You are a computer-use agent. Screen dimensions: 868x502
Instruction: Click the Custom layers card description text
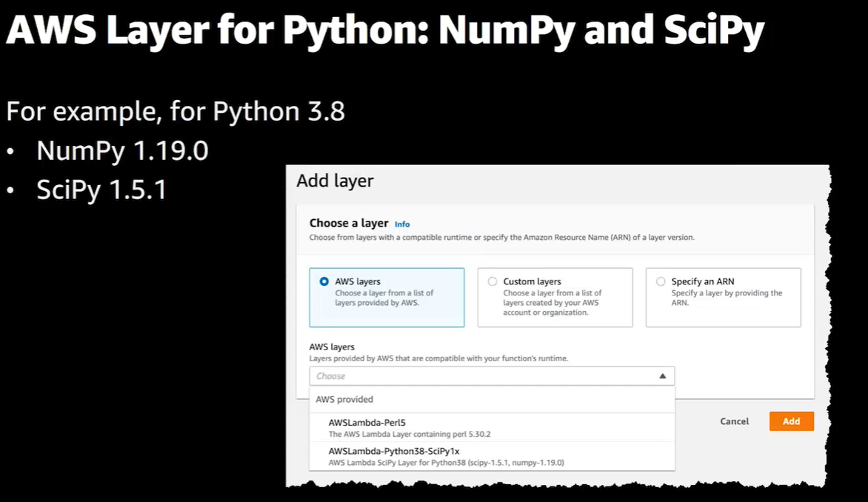pos(552,303)
